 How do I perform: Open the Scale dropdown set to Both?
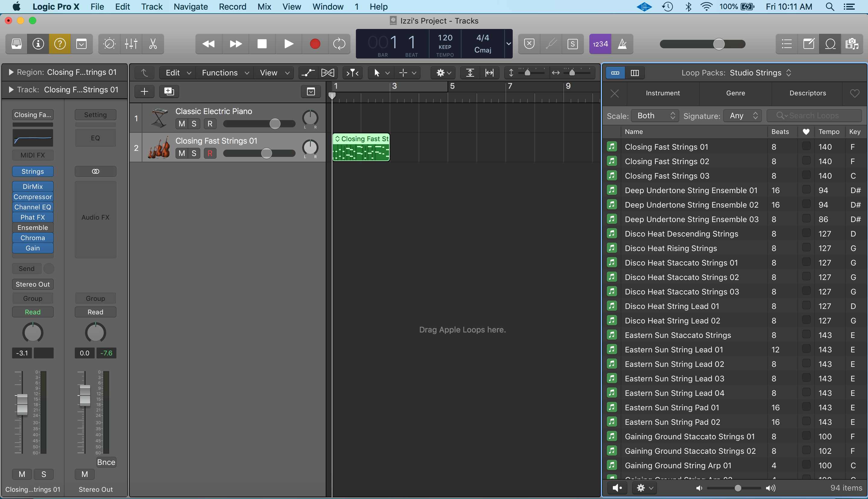[655, 116]
